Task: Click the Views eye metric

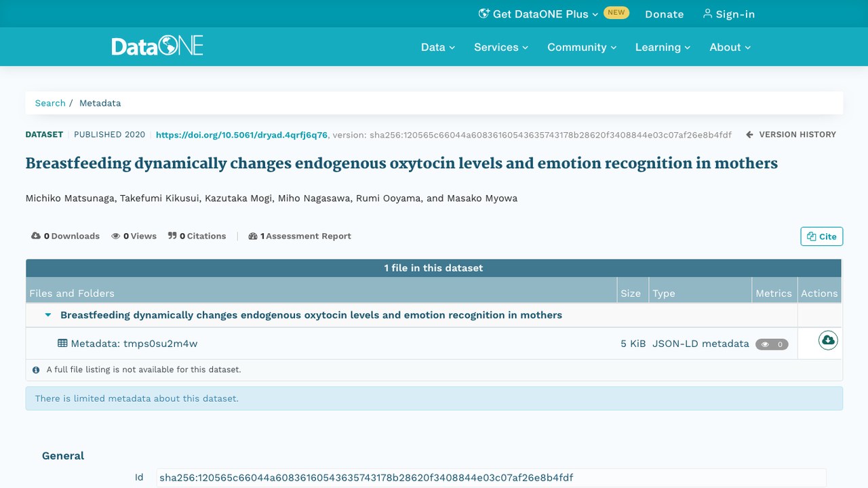Action: tap(134, 236)
